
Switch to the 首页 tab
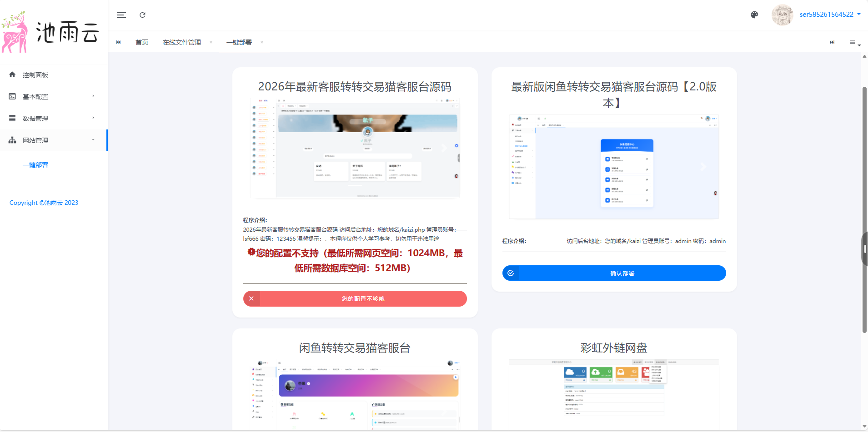click(x=142, y=42)
